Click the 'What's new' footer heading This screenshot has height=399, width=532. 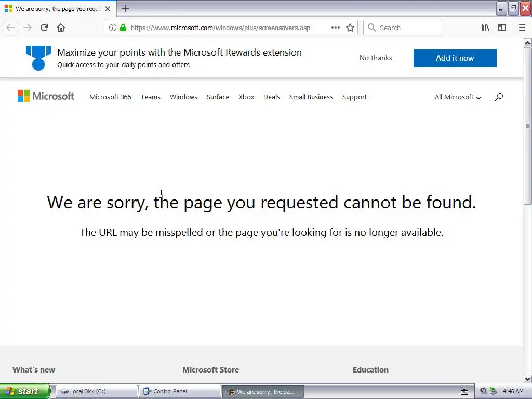(34, 370)
